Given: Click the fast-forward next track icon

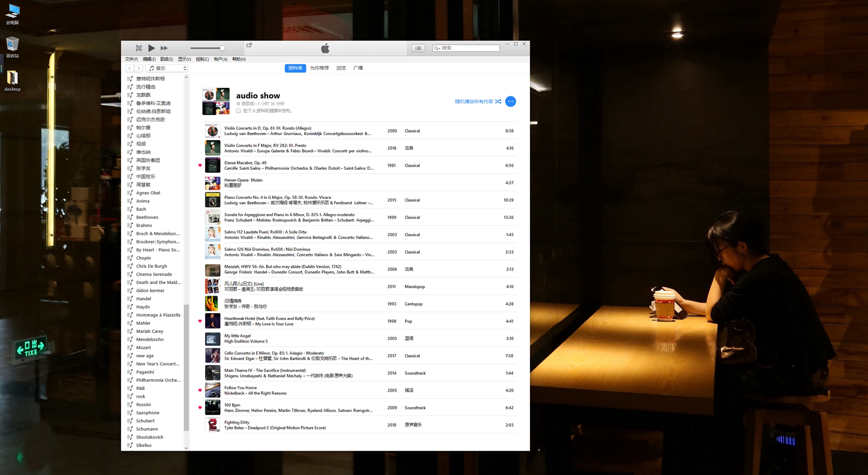Looking at the screenshot, I should [x=164, y=48].
